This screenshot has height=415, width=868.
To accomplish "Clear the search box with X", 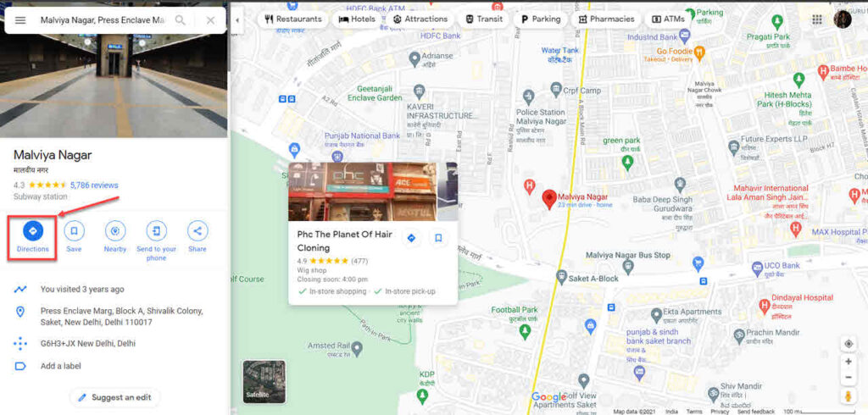I will point(210,20).
